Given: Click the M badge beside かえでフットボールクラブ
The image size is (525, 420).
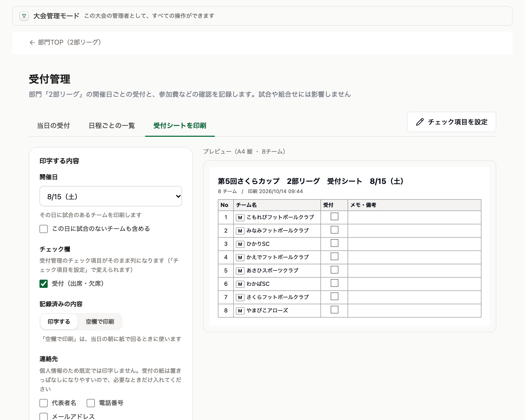Looking at the screenshot, I should click(240, 258).
